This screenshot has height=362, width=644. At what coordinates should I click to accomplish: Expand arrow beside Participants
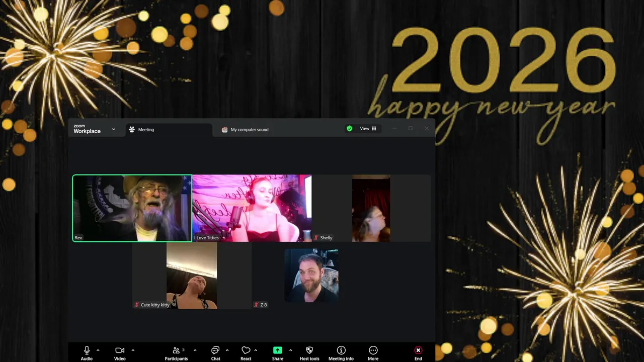tap(195, 350)
